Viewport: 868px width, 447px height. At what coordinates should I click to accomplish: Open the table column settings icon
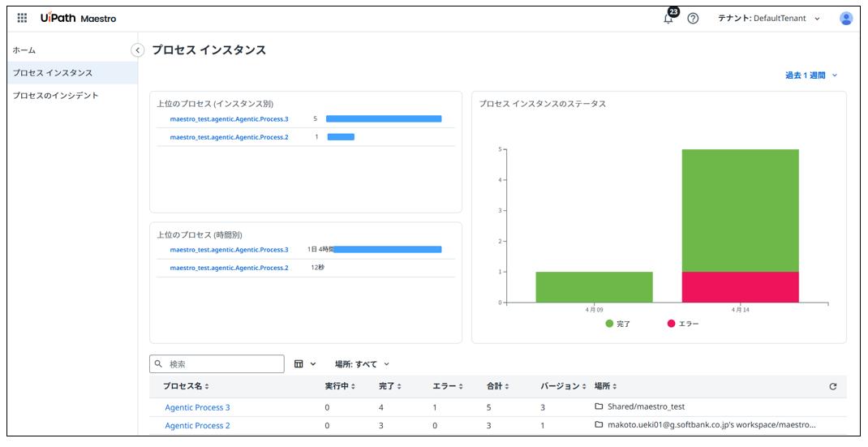pyautogui.click(x=299, y=364)
